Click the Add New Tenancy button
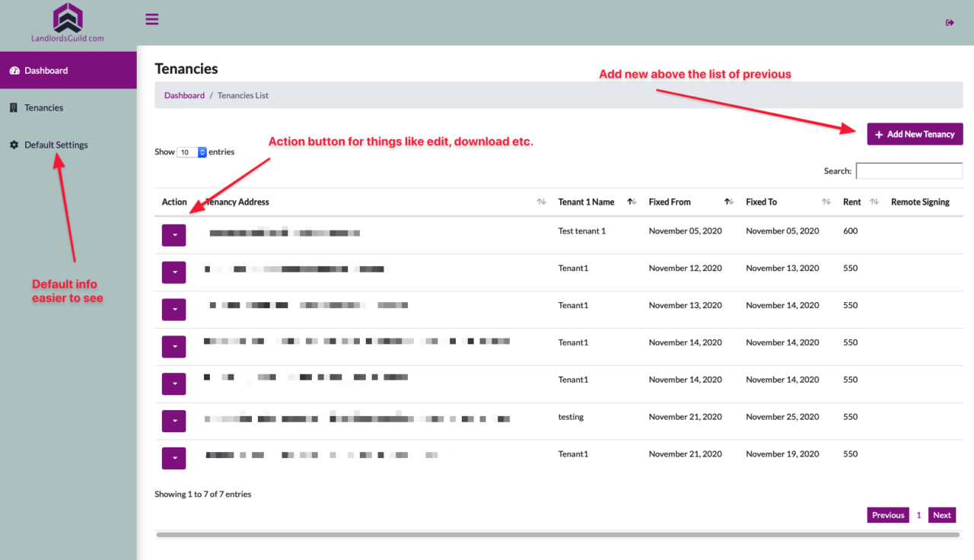The height and width of the screenshot is (560, 974). (x=915, y=134)
